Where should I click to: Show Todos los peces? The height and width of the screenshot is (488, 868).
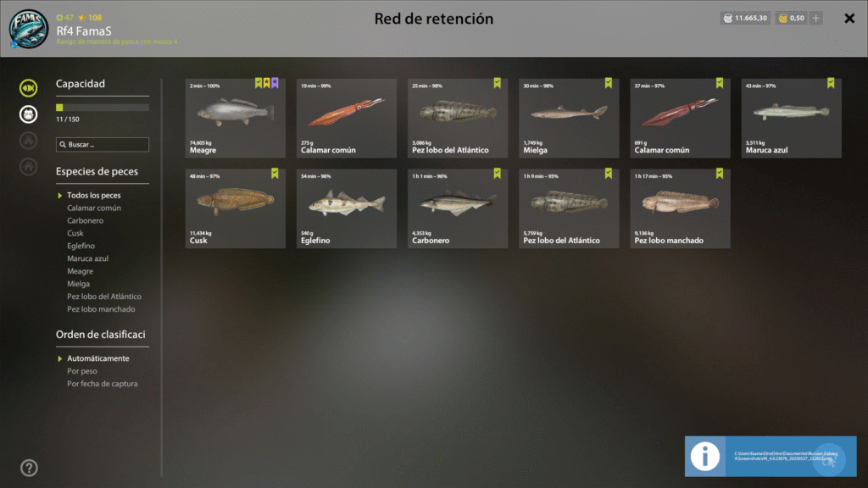click(x=93, y=196)
